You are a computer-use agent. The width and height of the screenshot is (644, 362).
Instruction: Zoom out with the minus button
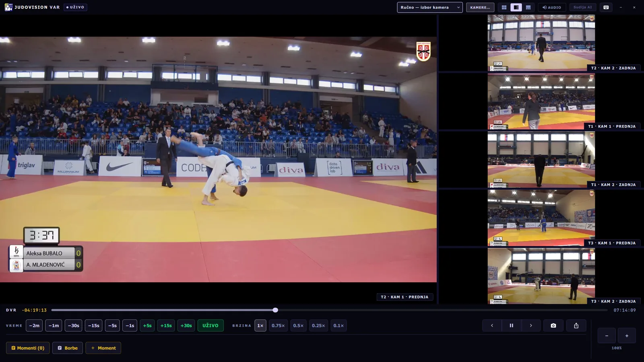point(607,335)
